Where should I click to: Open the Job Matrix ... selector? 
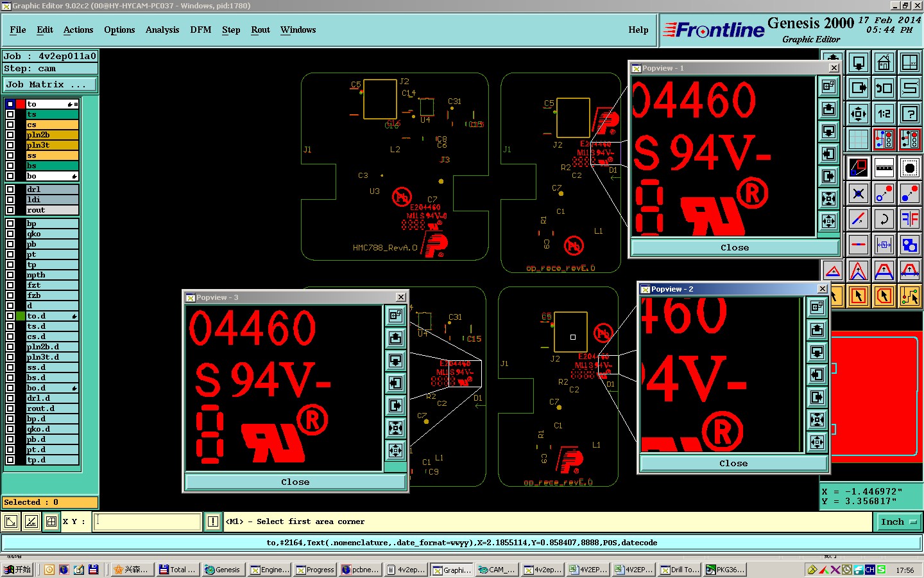(50, 84)
